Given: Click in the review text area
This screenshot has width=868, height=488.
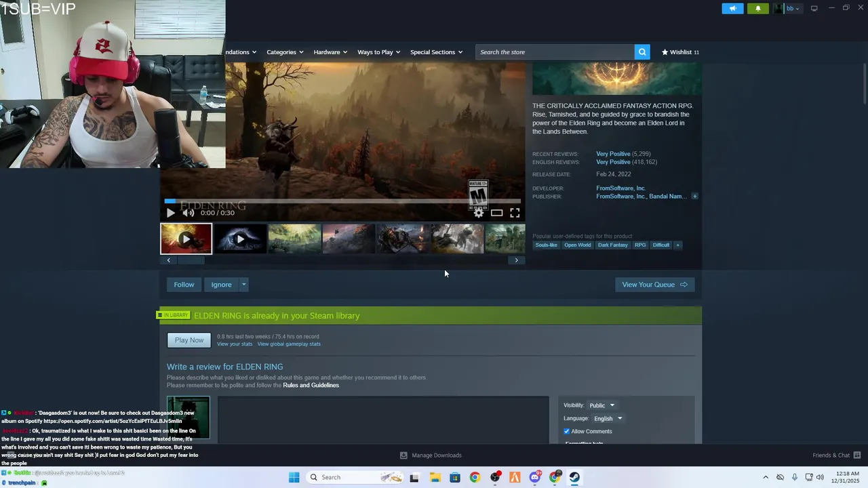Looking at the screenshot, I should pyautogui.click(x=383, y=420).
